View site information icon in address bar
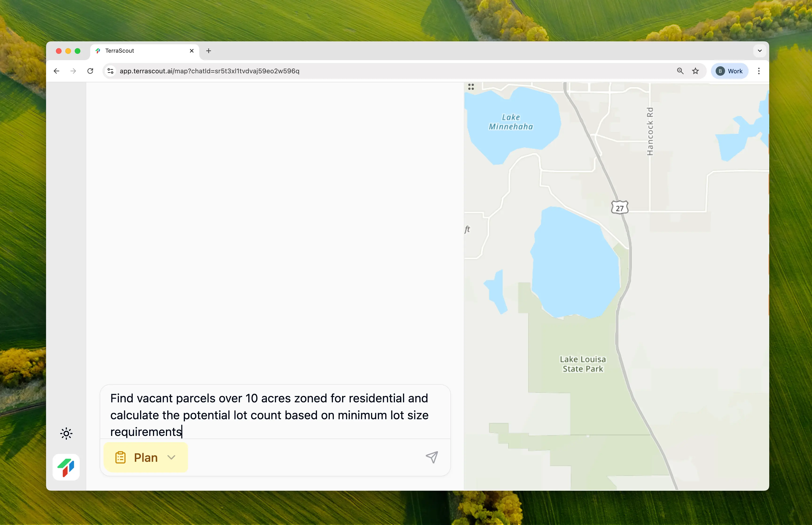Viewport: 812px width, 525px height. pos(110,71)
